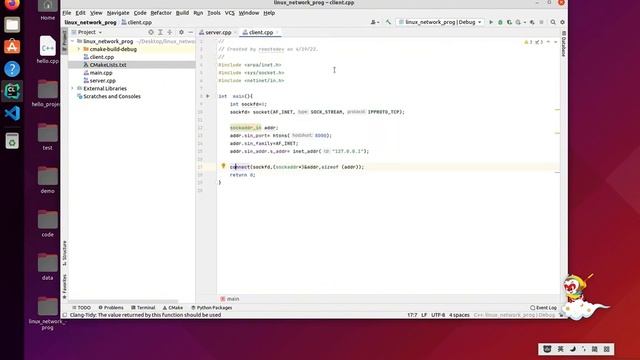Open the Help menu

click(269, 13)
